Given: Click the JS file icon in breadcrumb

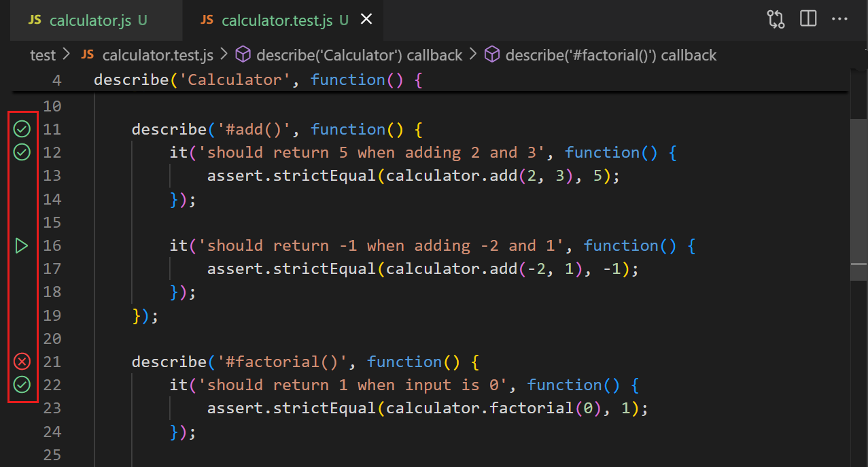Looking at the screenshot, I should [87, 54].
